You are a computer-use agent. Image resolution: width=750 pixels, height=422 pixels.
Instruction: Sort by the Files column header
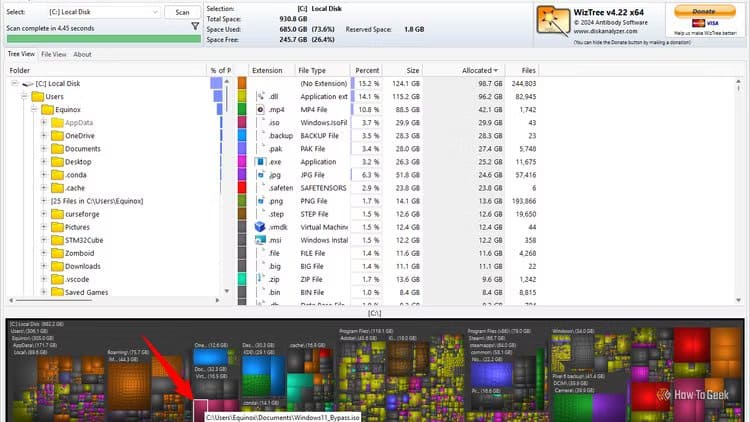click(x=522, y=70)
